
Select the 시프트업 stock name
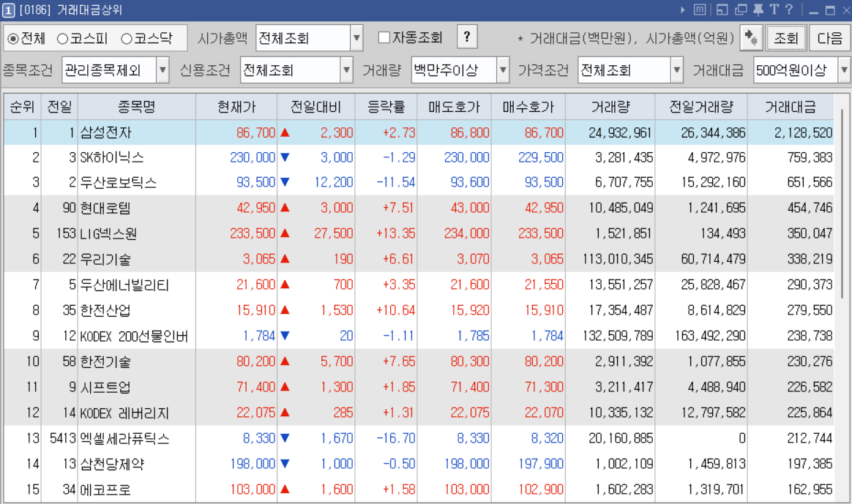(106, 387)
